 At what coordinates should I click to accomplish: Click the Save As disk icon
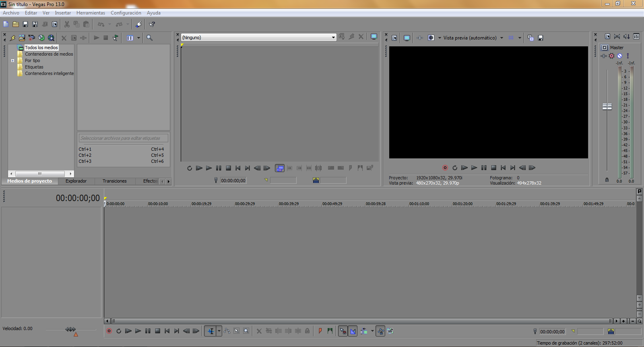point(35,24)
